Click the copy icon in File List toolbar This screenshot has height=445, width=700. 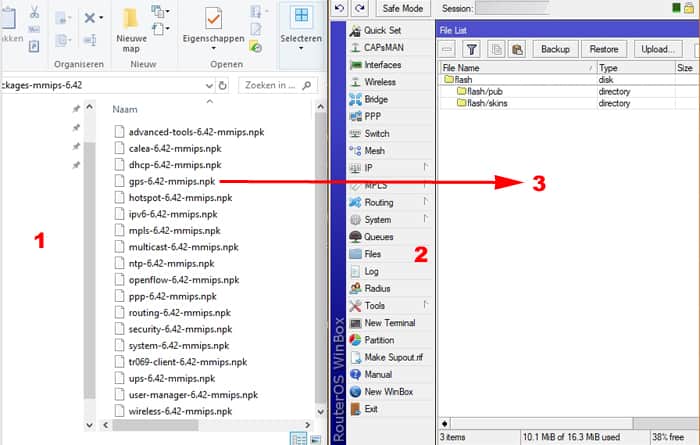coord(496,49)
